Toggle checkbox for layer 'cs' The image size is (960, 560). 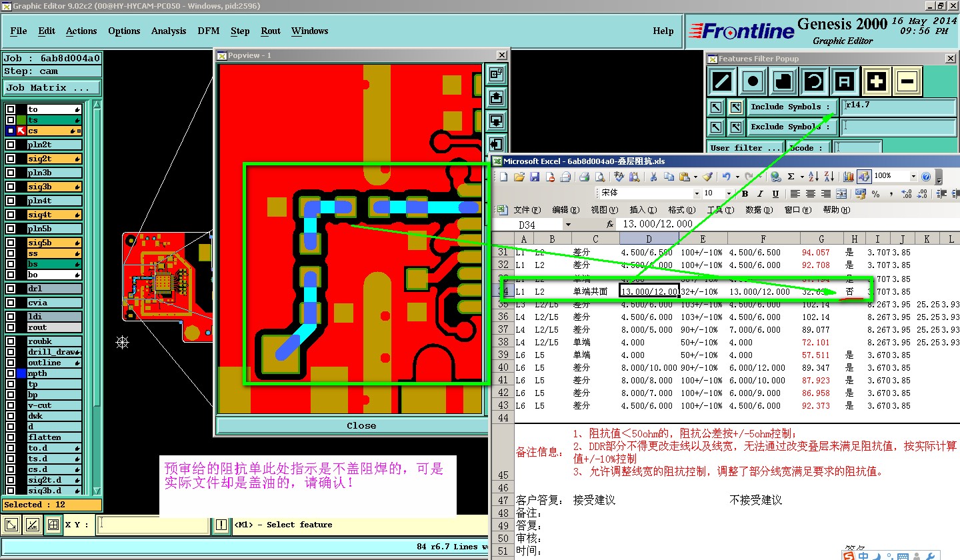pos(11,131)
